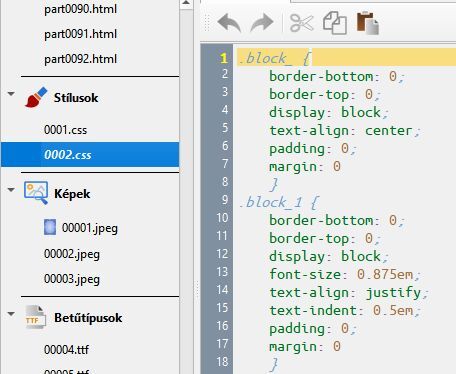This screenshot has height=374, width=456.
Task: Click the Paste clipboard icon
Action: 368,23
